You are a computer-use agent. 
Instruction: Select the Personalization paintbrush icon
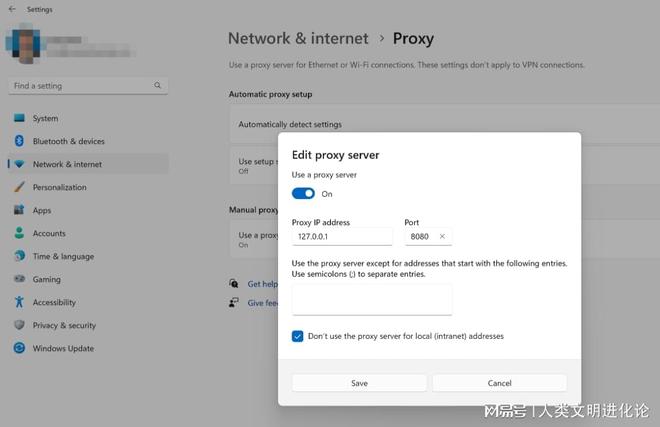point(19,187)
